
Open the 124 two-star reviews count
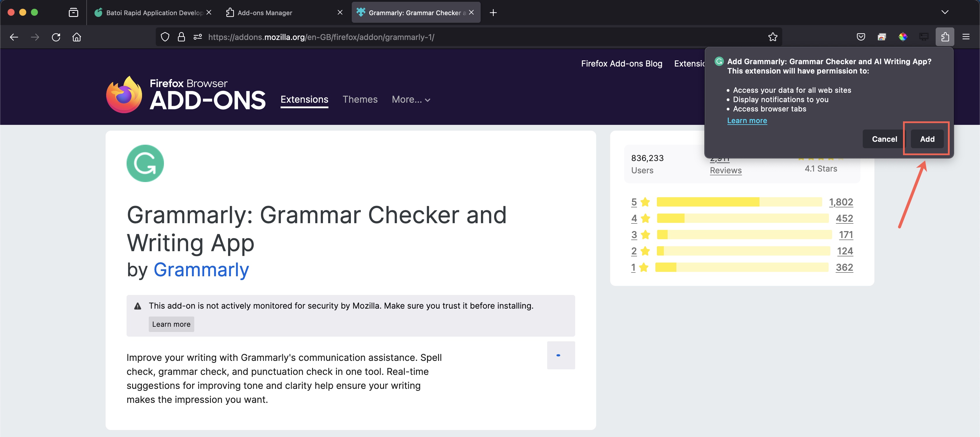[845, 251]
